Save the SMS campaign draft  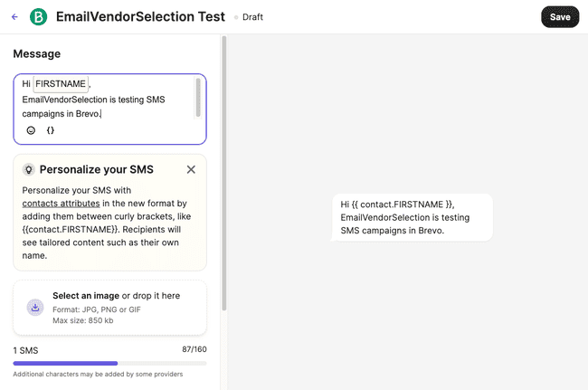point(559,16)
